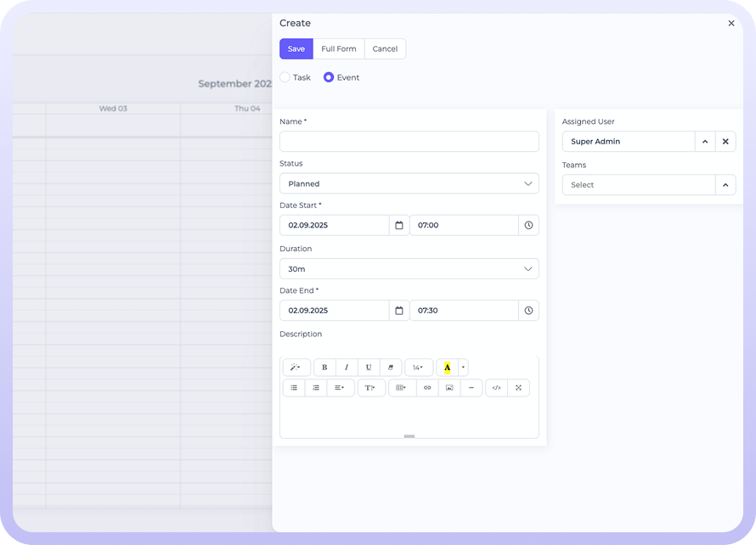Toggle the editor fullscreen mode icon

point(519,388)
